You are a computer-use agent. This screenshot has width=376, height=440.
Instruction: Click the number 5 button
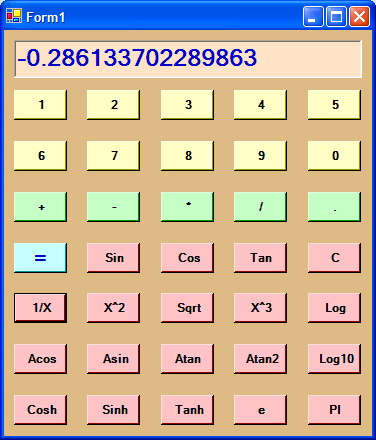pos(334,105)
